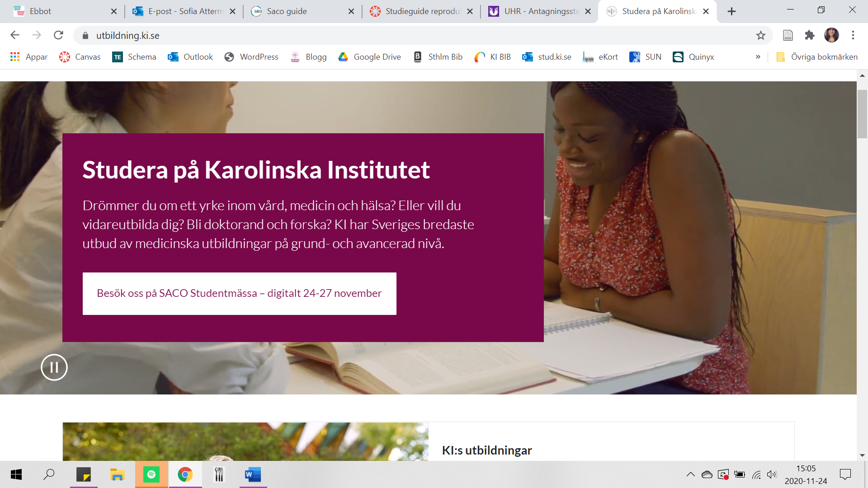Open the SACO Studentmässa link button
Viewport: 868px width, 488px height.
pyautogui.click(x=239, y=294)
